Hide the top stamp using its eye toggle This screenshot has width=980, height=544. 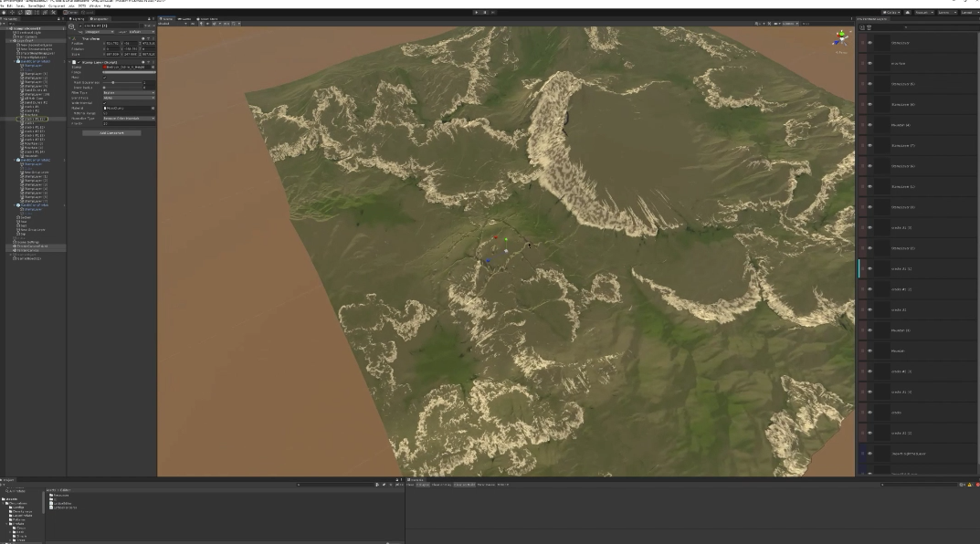(x=869, y=43)
